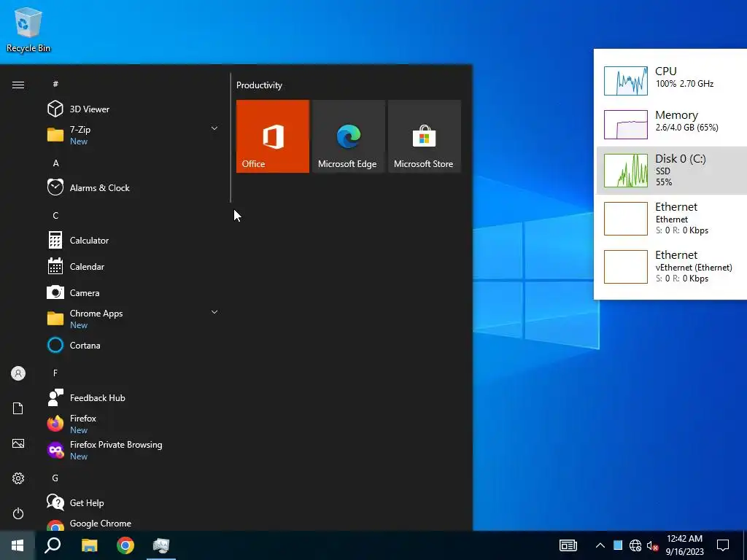747x560 pixels.
Task: Open the Microsoft Store tile
Action: click(x=425, y=136)
